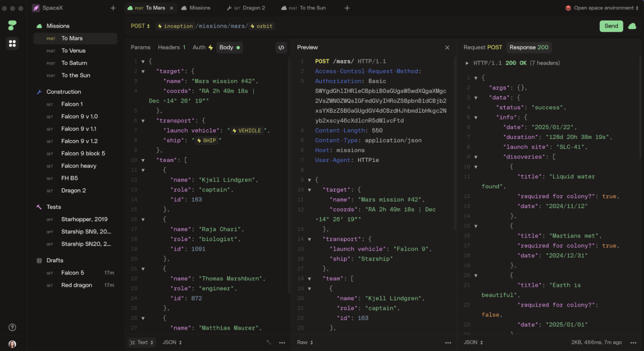Open the HTTPie logo home icon
This screenshot has width=644, height=351.
(12, 25)
